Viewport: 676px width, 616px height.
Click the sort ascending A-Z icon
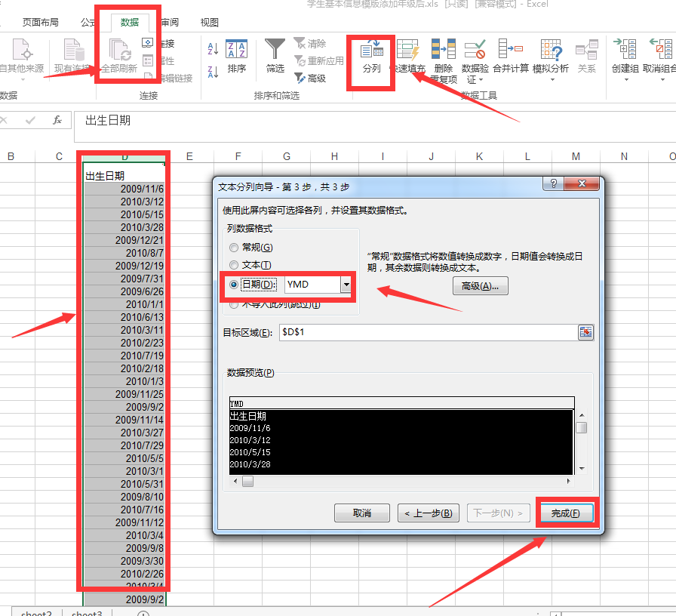click(x=213, y=50)
